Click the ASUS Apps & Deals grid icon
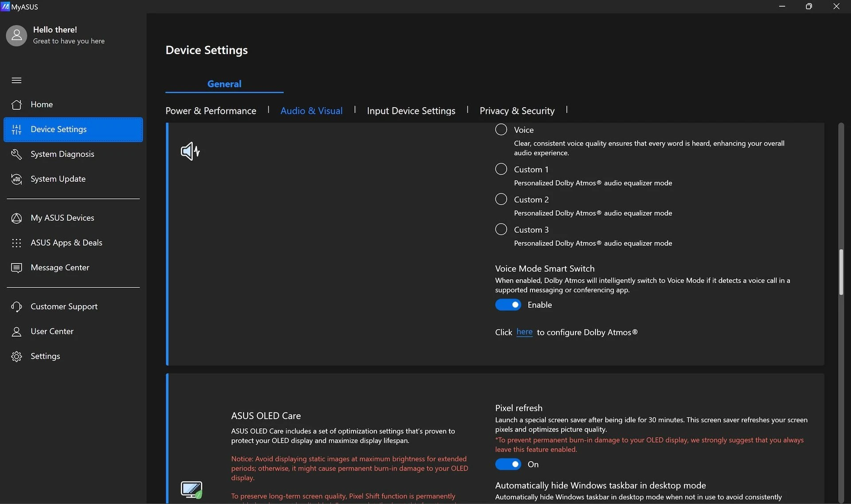 [x=16, y=243]
